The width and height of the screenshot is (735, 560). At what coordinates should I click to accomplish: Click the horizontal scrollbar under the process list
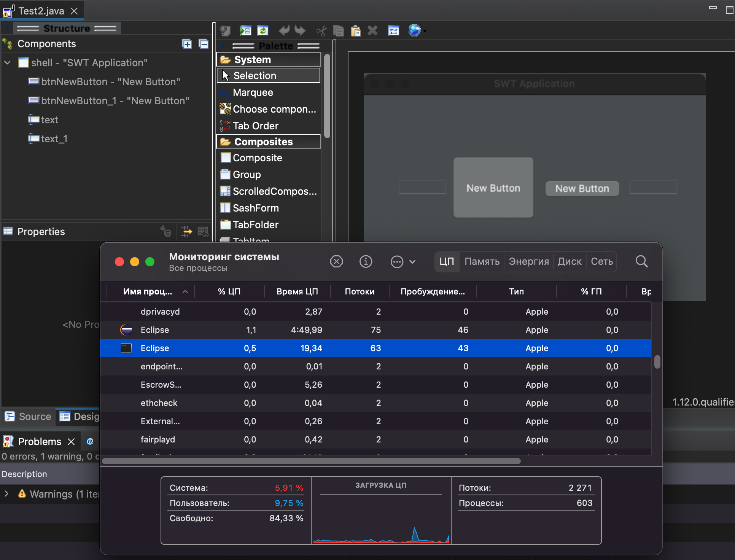tap(310, 461)
